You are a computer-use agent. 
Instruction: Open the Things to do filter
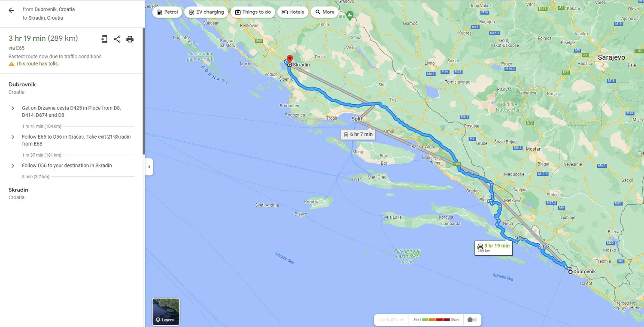pyautogui.click(x=252, y=12)
